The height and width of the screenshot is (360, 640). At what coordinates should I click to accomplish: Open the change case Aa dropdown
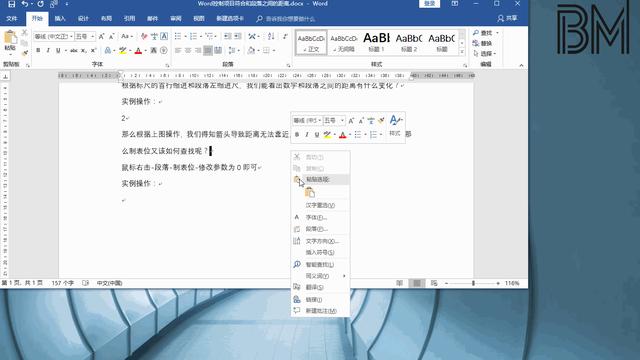127,36
